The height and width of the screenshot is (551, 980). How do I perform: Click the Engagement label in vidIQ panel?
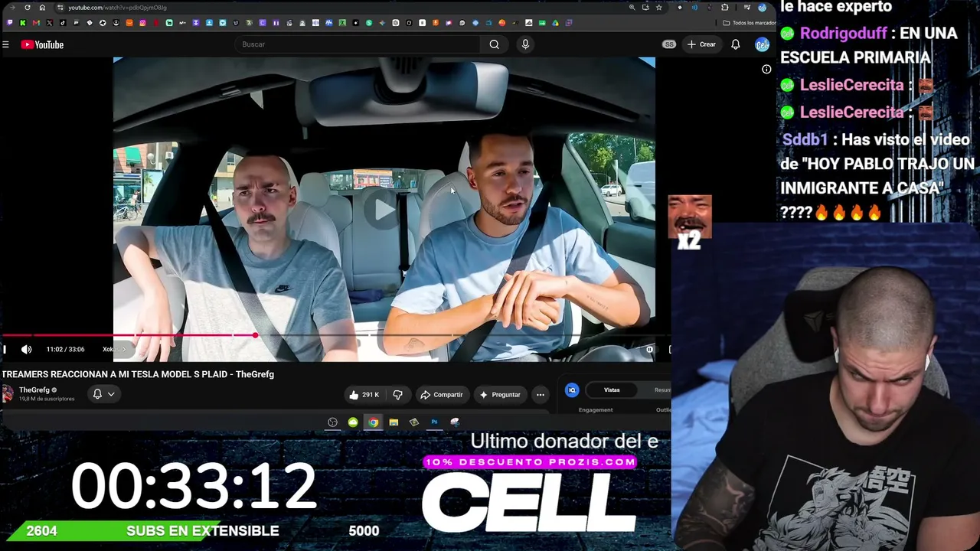click(x=596, y=410)
